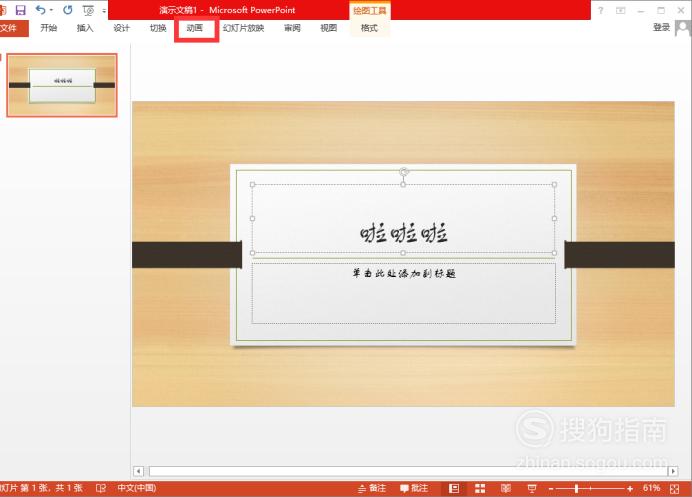Click the zoom slider handle
The width and height of the screenshot is (692, 497).
click(x=576, y=489)
